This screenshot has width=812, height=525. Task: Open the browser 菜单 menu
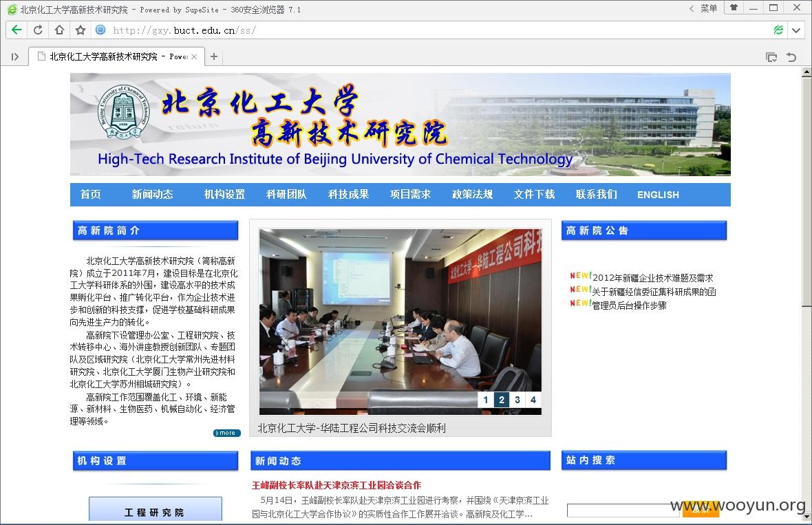[x=709, y=8]
